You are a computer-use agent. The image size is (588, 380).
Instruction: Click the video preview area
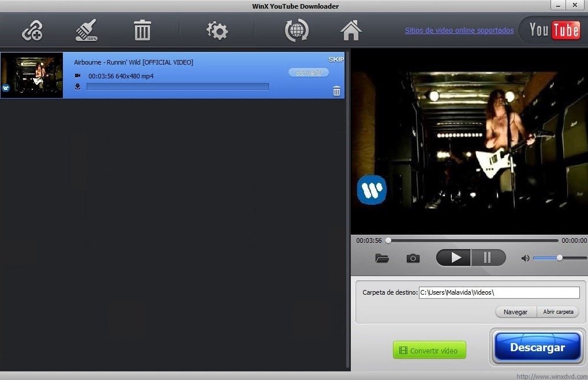click(x=469, y=142)
